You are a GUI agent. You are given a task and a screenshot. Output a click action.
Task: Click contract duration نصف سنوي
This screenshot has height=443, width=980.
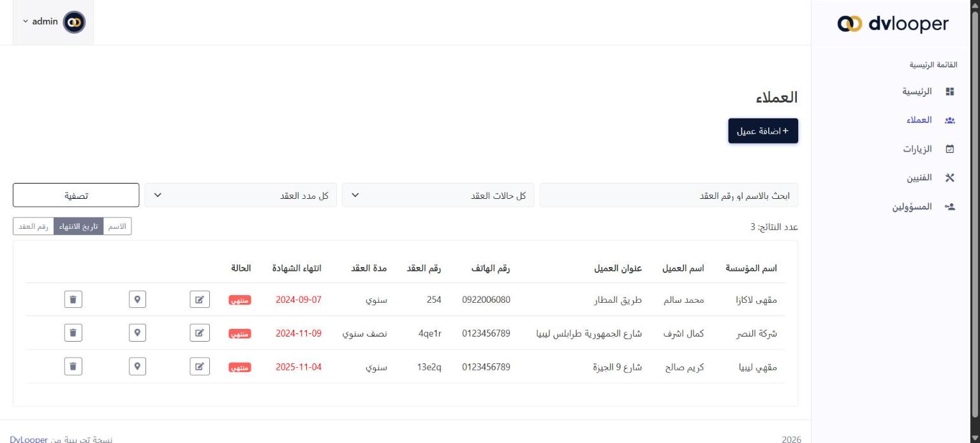[x=365, y=333]
